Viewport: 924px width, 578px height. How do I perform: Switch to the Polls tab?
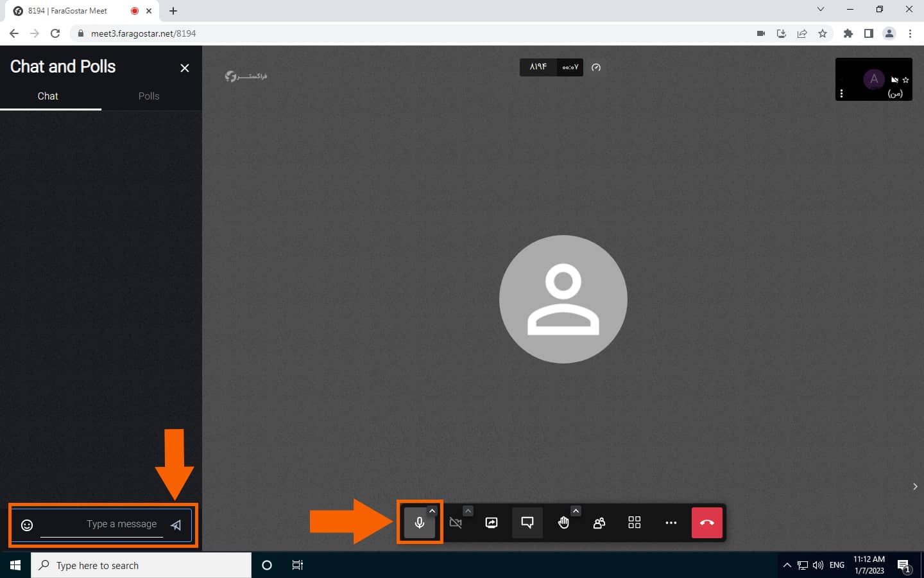149,96
